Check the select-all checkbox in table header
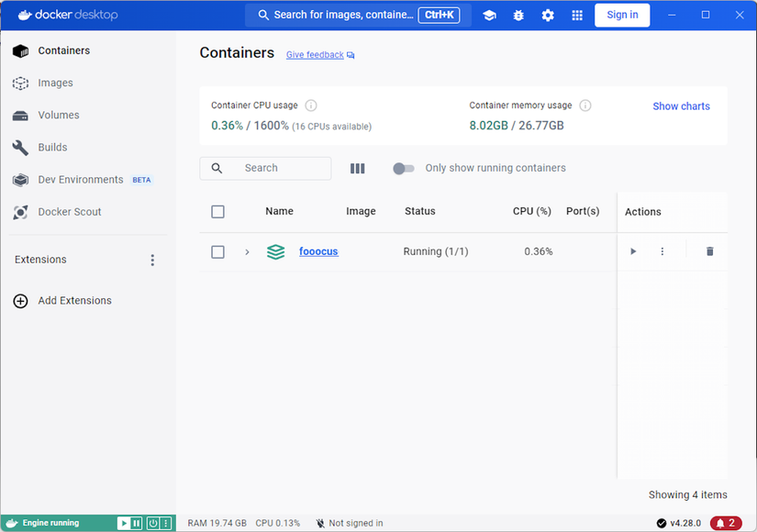757x532 pixels. [x=217, y=212]
